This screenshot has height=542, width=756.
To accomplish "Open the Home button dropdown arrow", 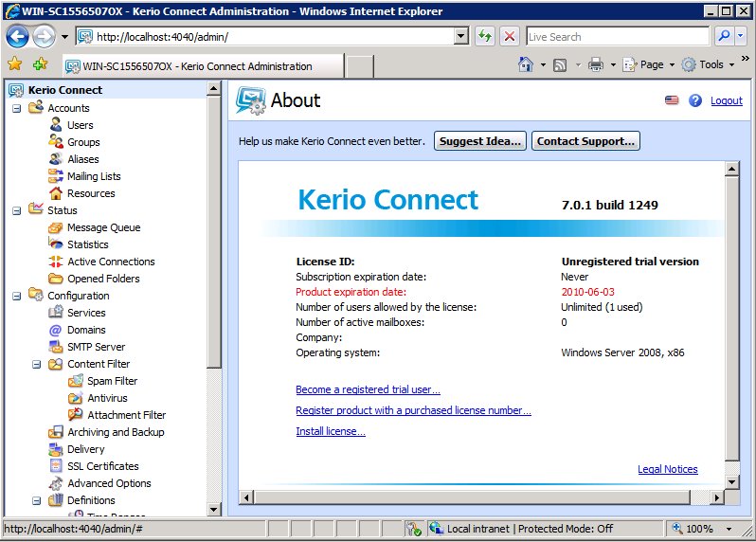I will pos(543,64).
